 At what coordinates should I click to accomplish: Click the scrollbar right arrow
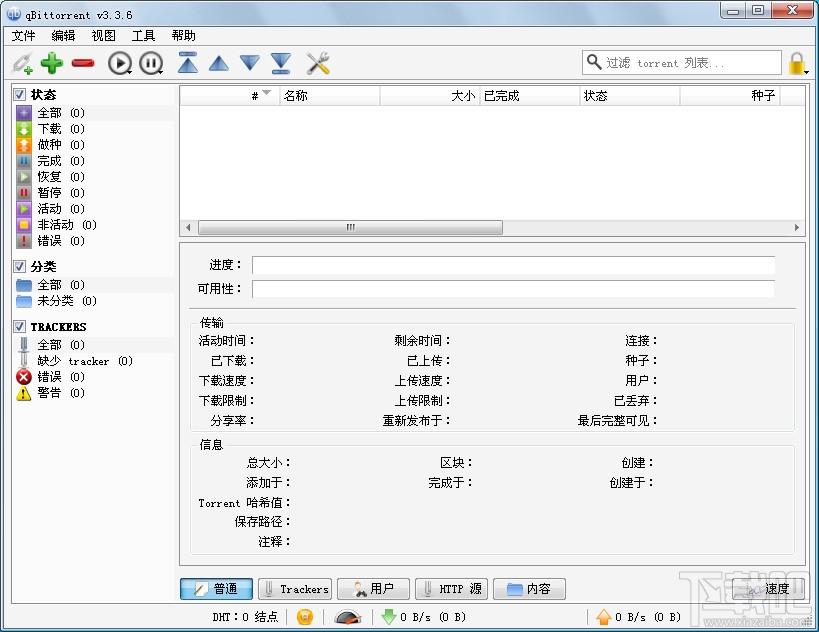point(797,227)
